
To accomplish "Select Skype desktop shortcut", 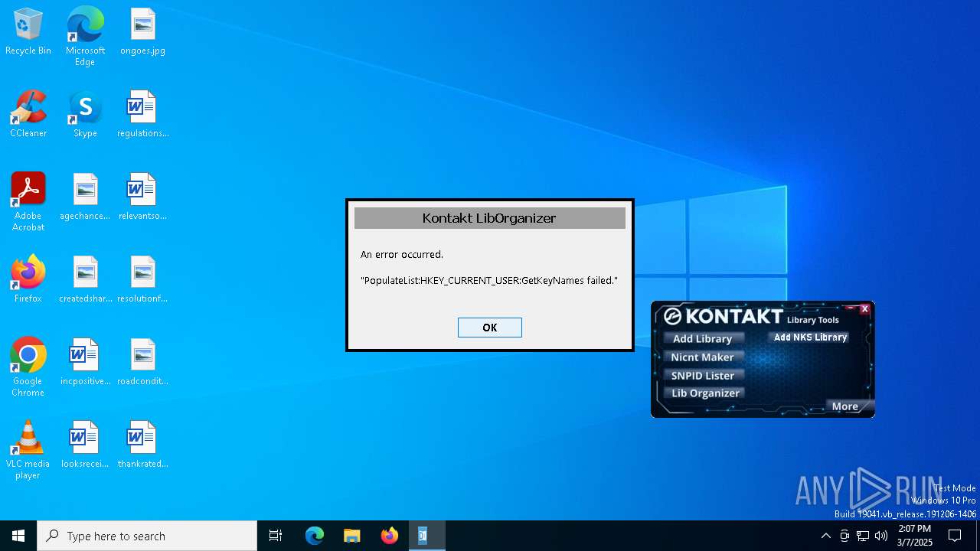I will point(85,115).
